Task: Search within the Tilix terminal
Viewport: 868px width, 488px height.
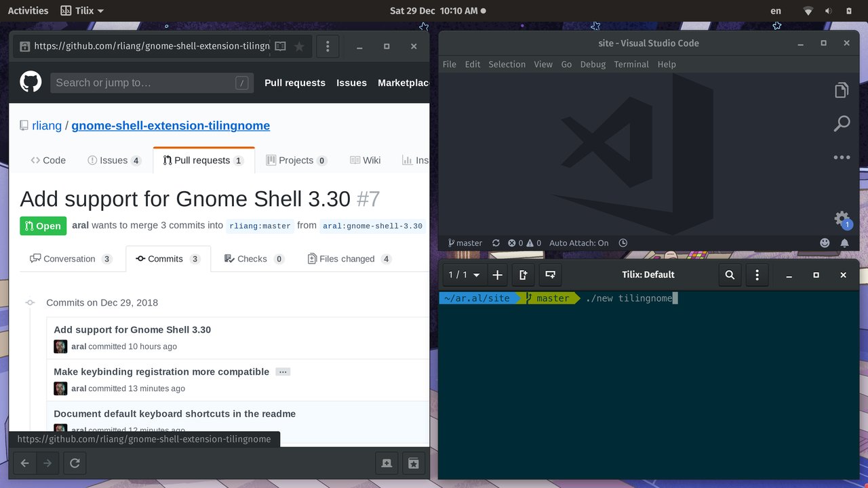Action: coord(730,274)
